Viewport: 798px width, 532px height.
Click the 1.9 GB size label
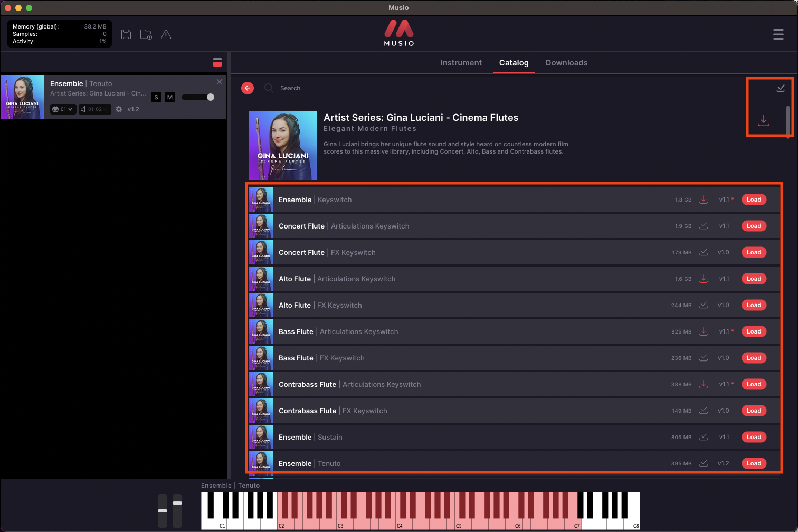[683, 226]
